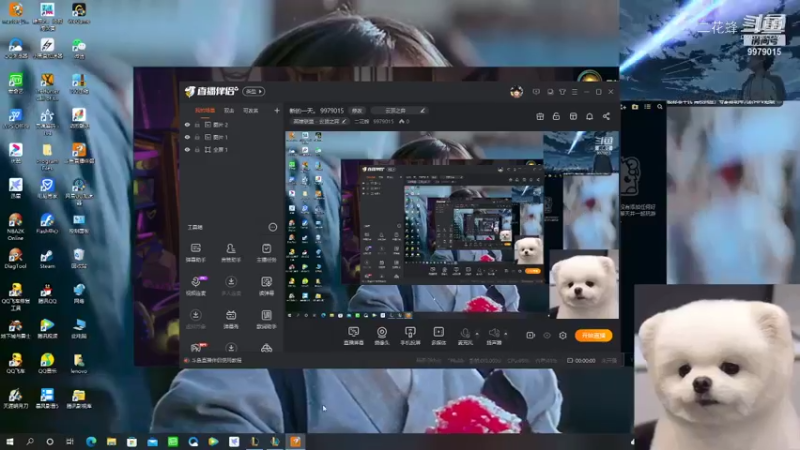
Task: Select the 图片 2 layer row
Action: point(232,124)
